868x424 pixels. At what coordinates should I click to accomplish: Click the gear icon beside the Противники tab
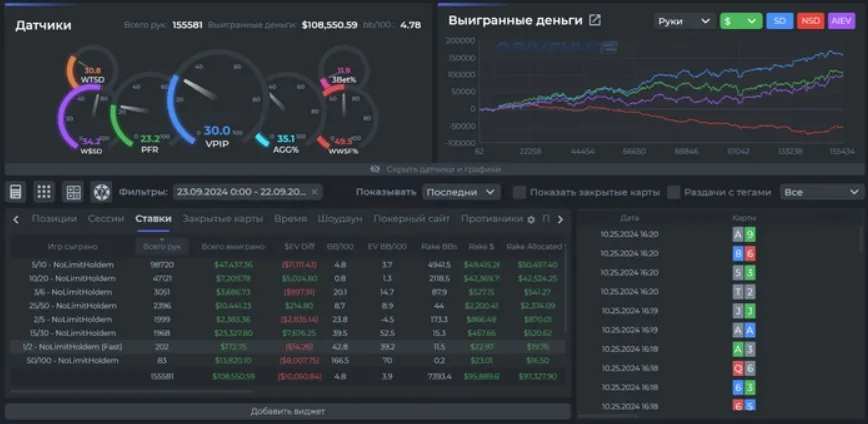coord(531,219)
